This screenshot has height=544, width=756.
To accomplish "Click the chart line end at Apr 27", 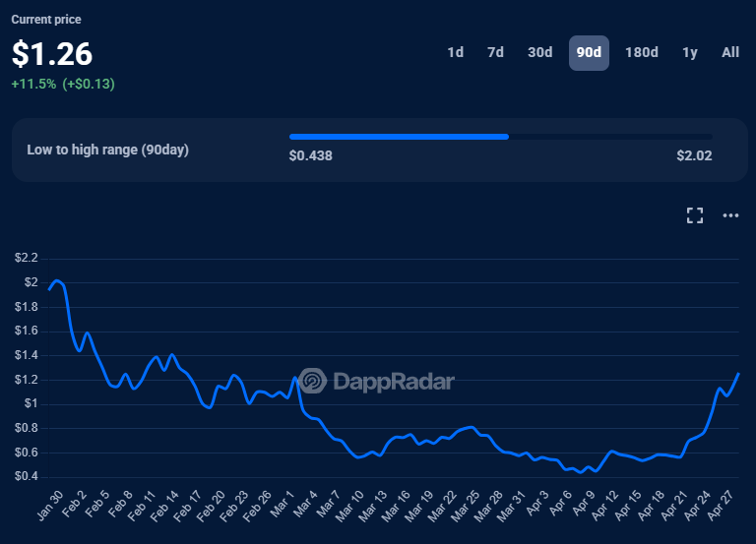I will [x=738, y=374].
